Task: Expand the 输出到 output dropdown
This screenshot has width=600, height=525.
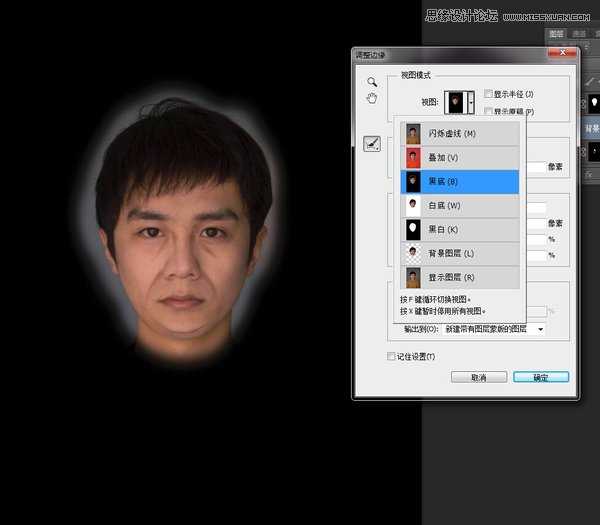Action: pyautogui.click(x=540, y=328)
